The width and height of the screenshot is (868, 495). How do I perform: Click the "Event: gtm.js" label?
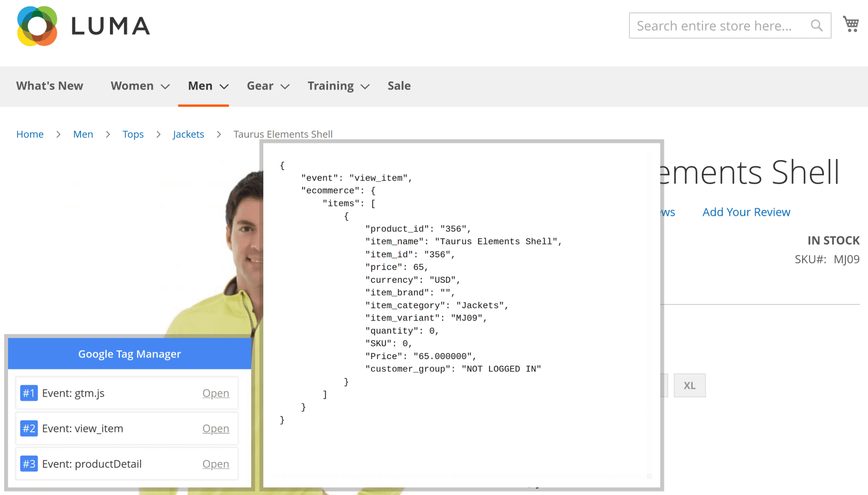73,393
